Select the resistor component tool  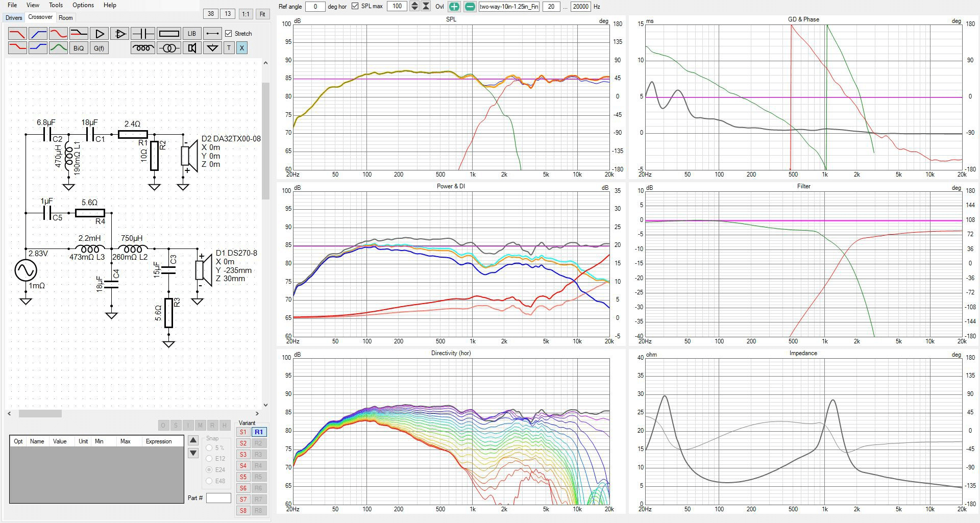click(169, 34)
